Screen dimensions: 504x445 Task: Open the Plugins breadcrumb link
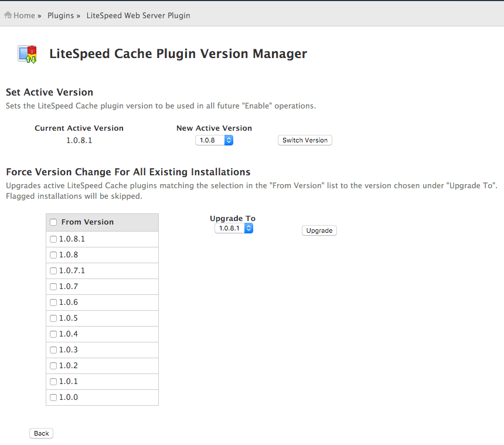point(61,15)
